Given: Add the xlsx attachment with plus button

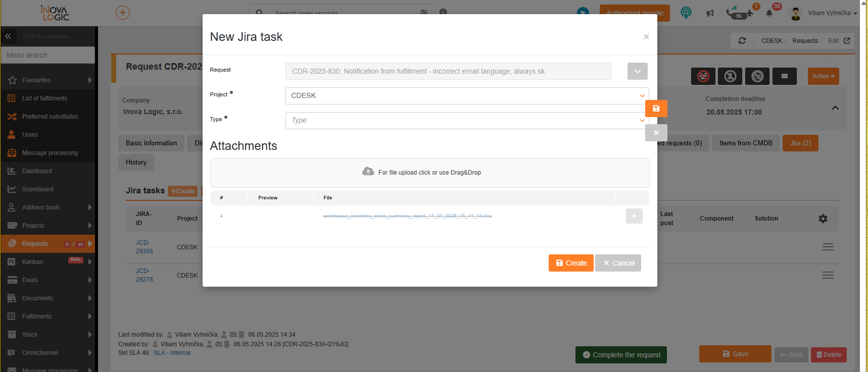Looking at the screenshot, I should [634, 216].
